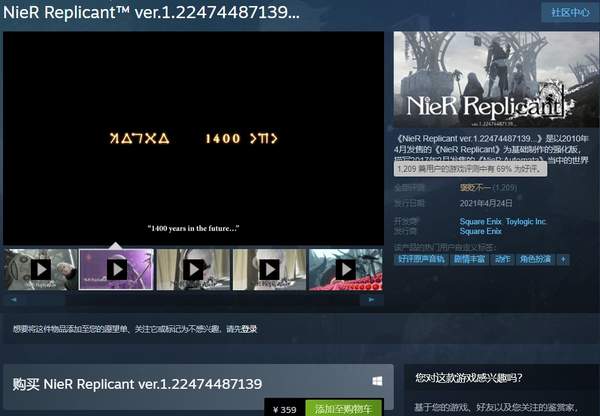This screenshot has height=416, width=600.
Task: Play the fifth video thumbnail with red flowers
Action: [x=345, y=269]
